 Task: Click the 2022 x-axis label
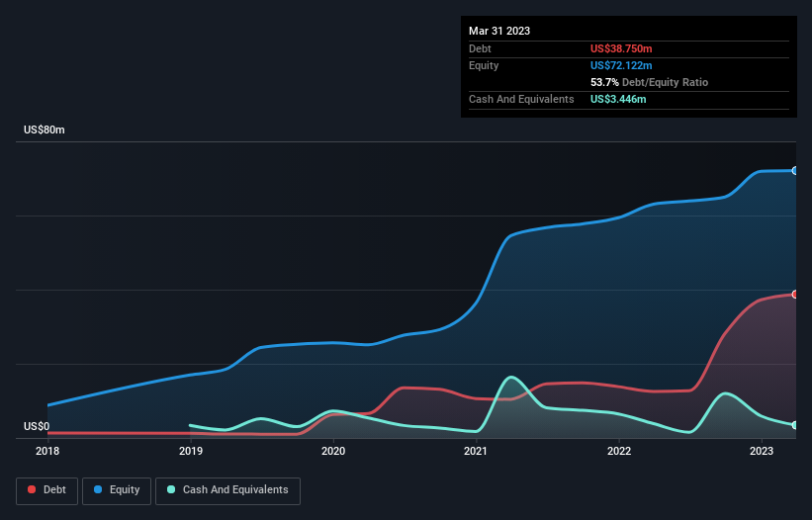(x=619, y=451)
